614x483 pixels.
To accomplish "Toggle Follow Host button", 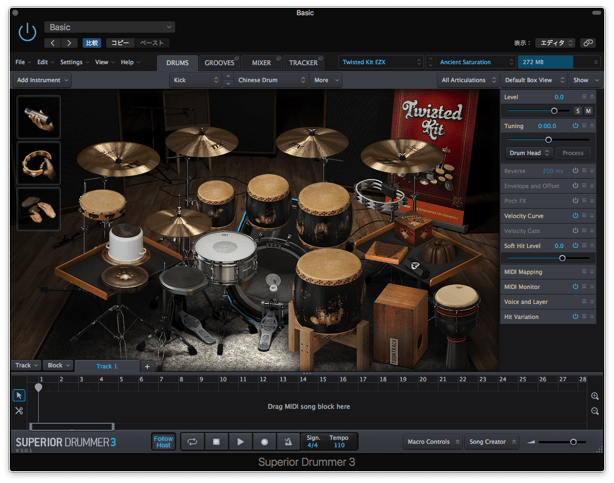I will [163, 442].
